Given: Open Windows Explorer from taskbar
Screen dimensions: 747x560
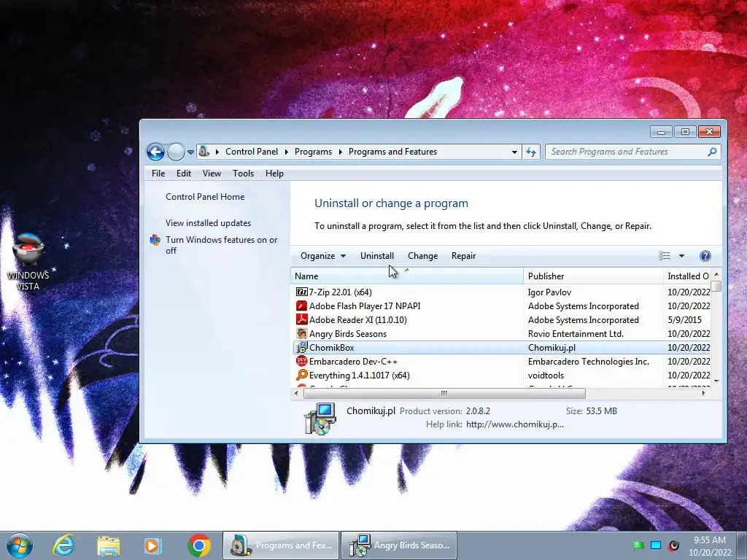Looking at the screenshot, I should (x=108, y=545).
